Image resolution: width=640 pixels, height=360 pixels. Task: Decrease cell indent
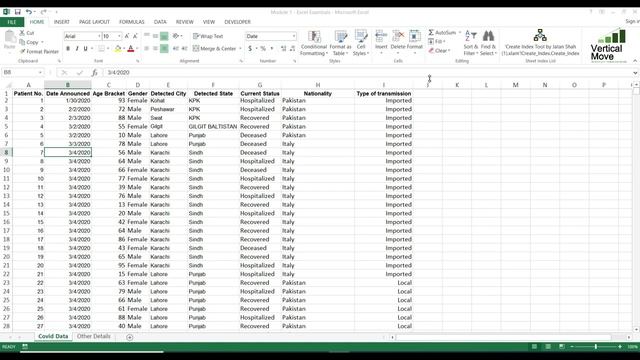pyautogui.click(x=176, y=49)
